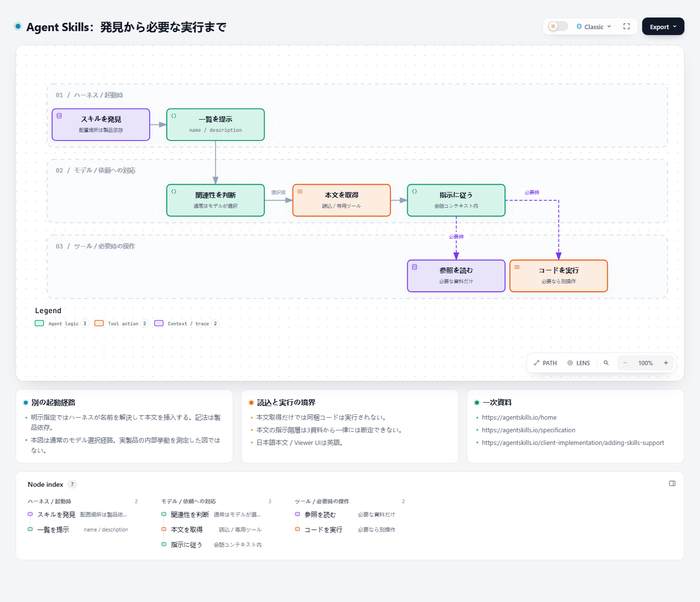This screenshot has height=602, width=700.
Task: Toggle Tool action legend filter
Action: click(x=122, y=323)
